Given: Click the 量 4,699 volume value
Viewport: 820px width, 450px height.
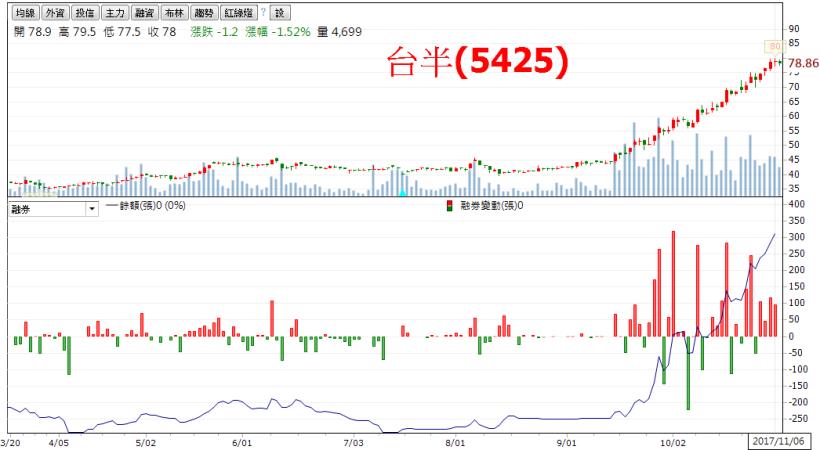Looking at the screenshot, I should [x=339, y=32].
